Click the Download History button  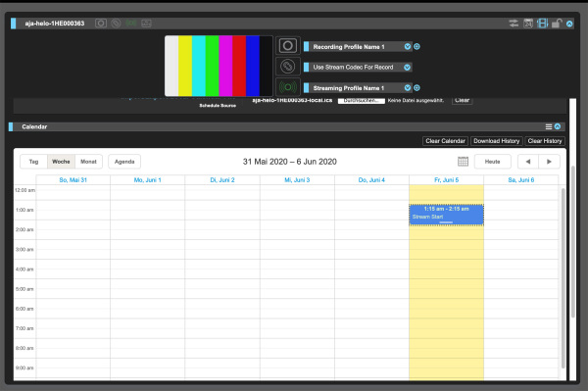(497, 141)
